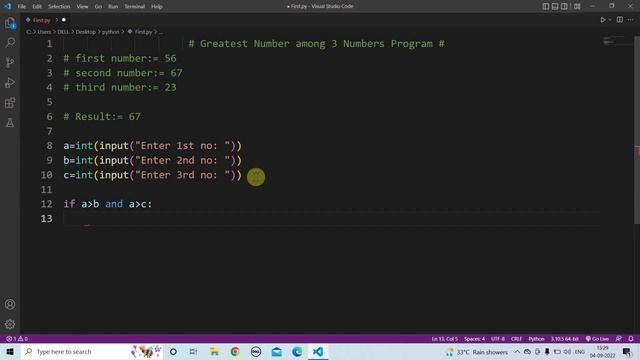Open Mail app from the taskbar

tap(277, 351)
